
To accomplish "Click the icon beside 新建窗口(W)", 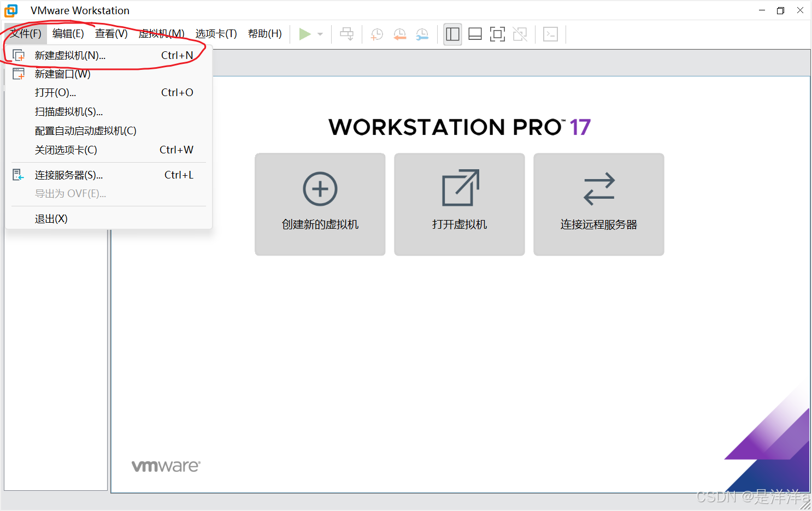I will [x=19, y=74].
